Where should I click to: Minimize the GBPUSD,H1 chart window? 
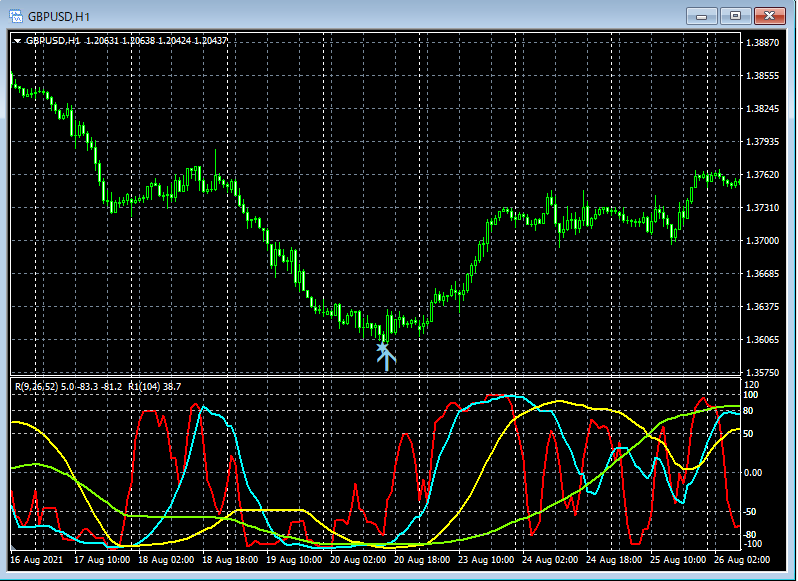coord(703,15)
